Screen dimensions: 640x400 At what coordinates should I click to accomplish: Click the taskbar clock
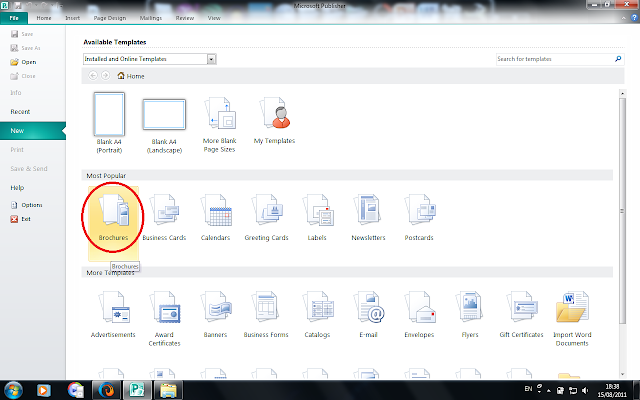point(612,390)
